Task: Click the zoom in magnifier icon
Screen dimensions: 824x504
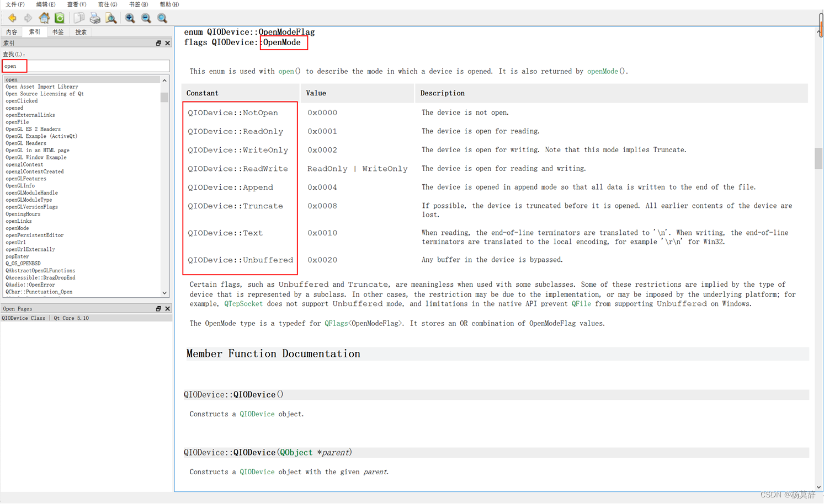Action: (130, 18)
